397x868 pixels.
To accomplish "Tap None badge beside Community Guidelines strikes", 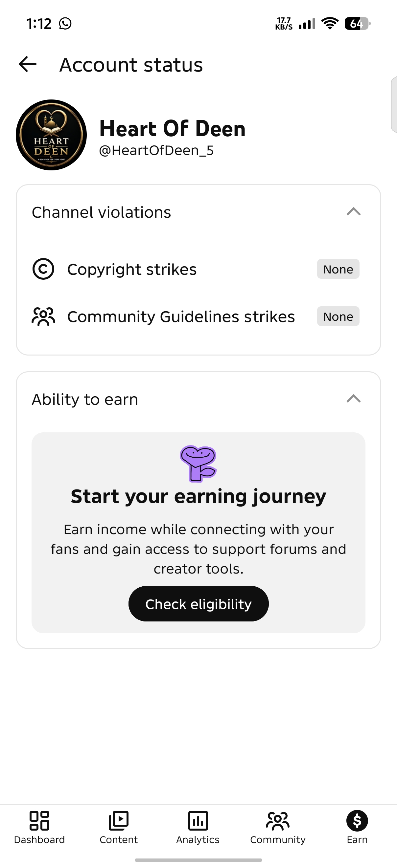I will tap(338, 316).
